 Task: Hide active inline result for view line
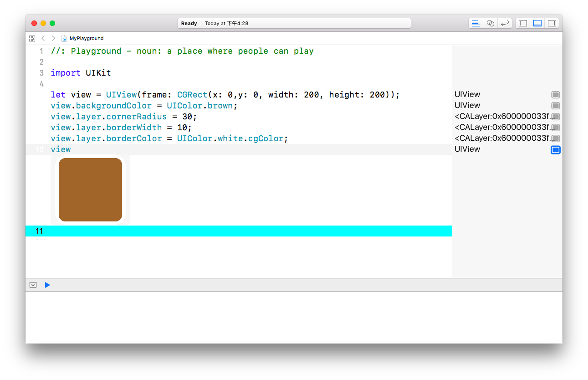click(555, 150)
